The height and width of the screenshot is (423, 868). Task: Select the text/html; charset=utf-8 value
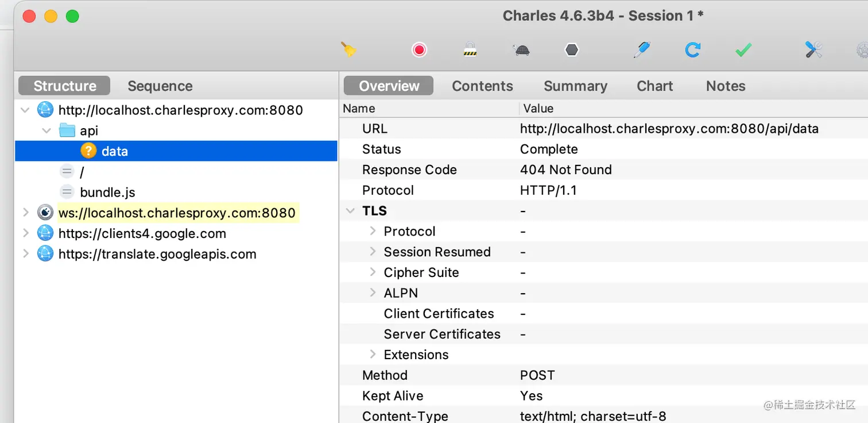pos(593,416)
